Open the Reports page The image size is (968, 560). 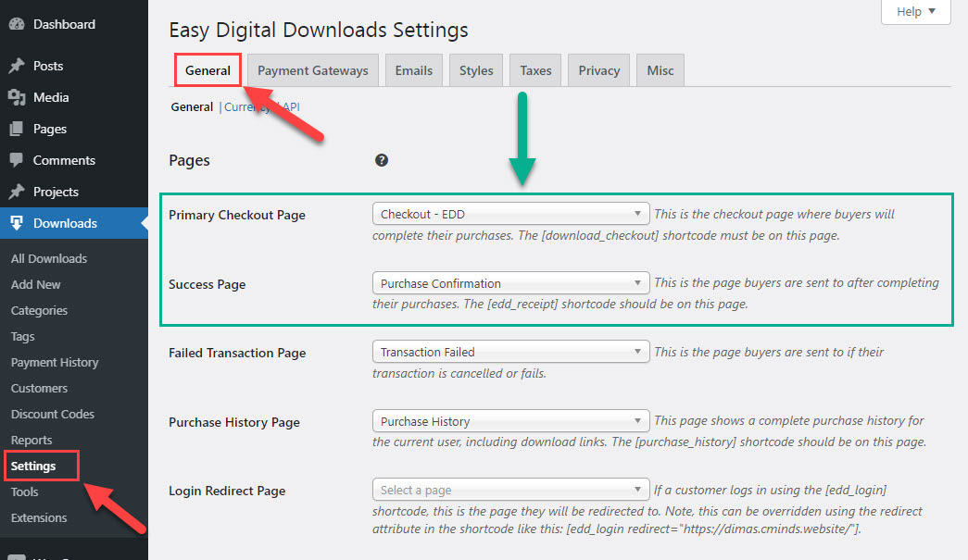click(31, 440)
